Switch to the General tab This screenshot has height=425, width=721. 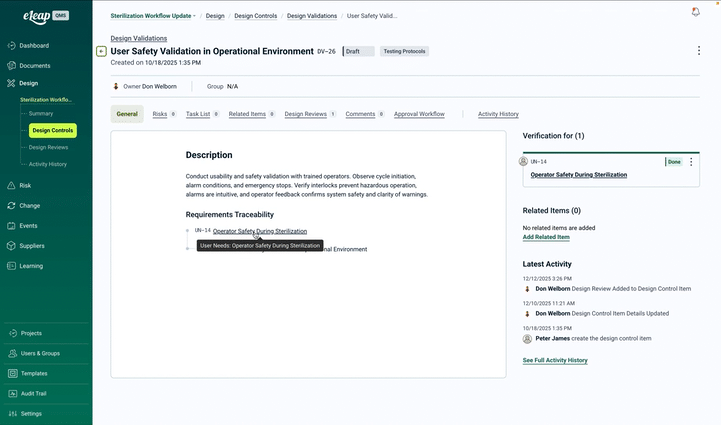click(127, 114)
